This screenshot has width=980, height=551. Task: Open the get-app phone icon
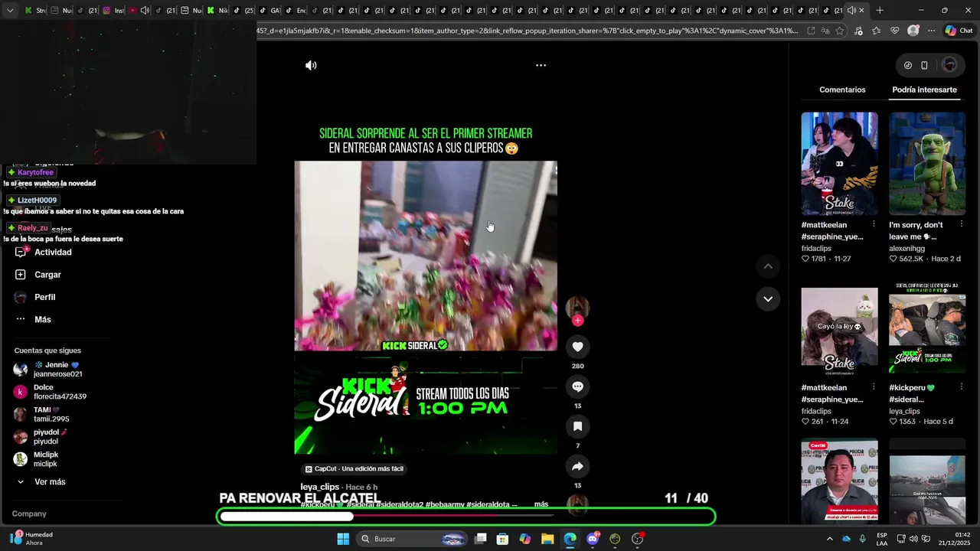(924, 65)
